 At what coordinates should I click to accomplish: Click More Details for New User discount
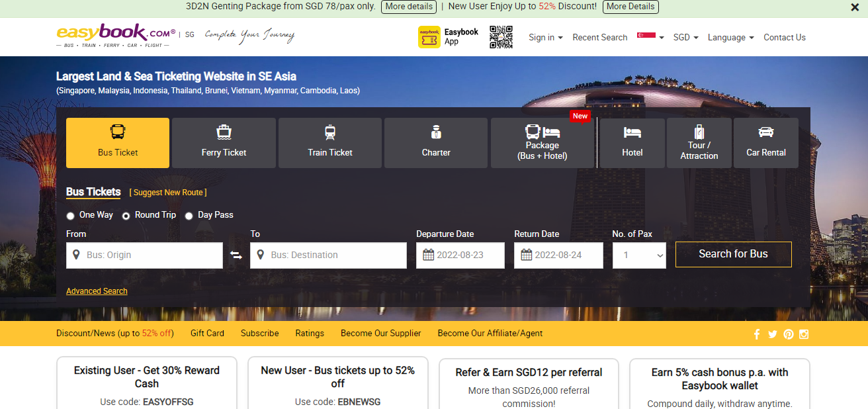(x=630, y=7)
